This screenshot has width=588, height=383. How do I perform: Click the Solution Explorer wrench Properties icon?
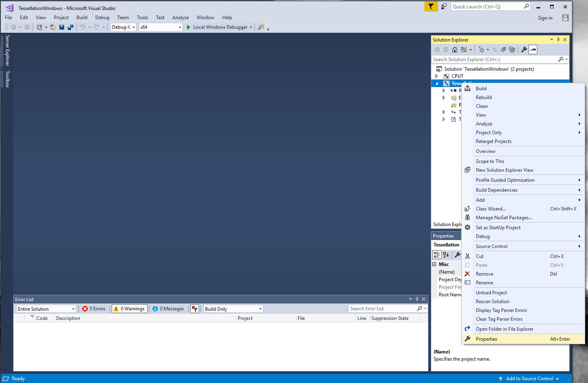(x=524, y=50)
